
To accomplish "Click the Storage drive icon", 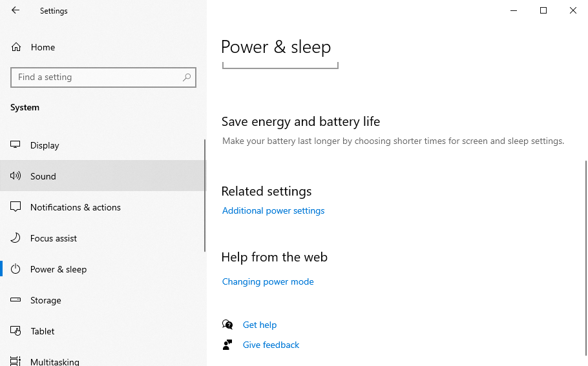I will pyautogui.click(x=16, y=300).
